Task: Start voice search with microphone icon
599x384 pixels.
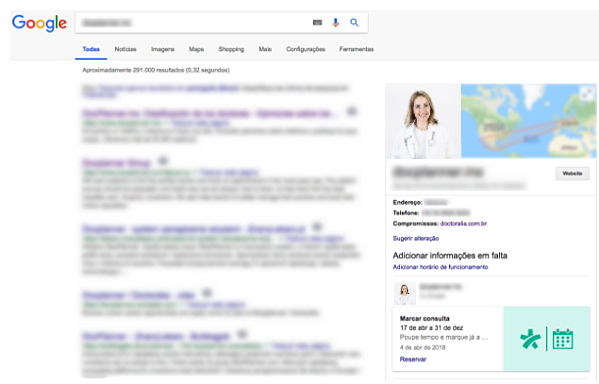Action: click(335, 23)
